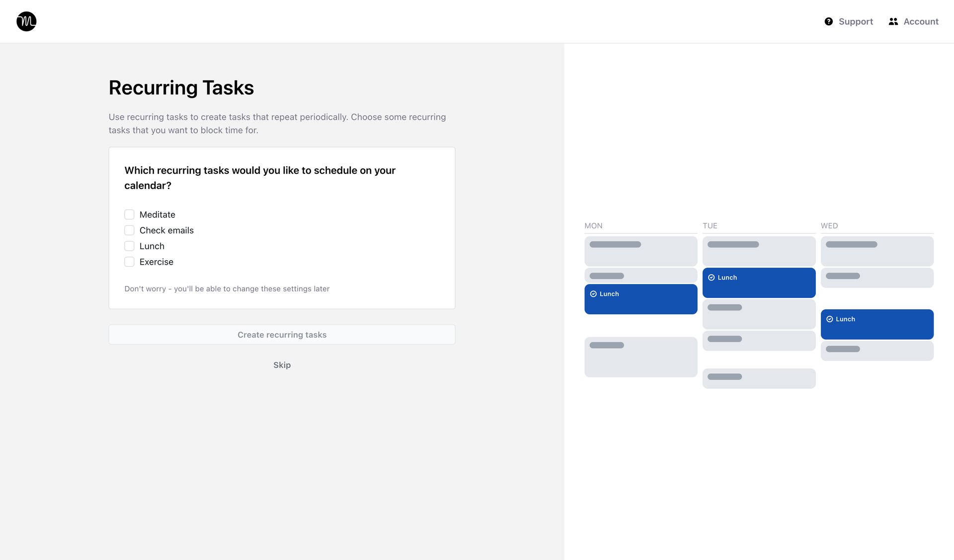Click the check icon inside Monday's Lunch block
This screenshot has height=560, width=954.
point(594,293)
